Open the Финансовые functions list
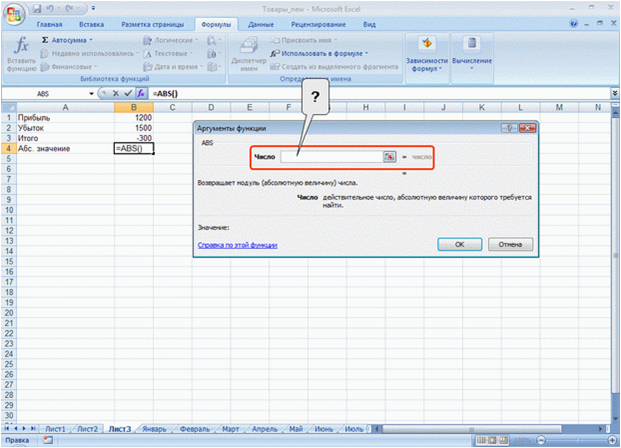 [x=69, y=67]
